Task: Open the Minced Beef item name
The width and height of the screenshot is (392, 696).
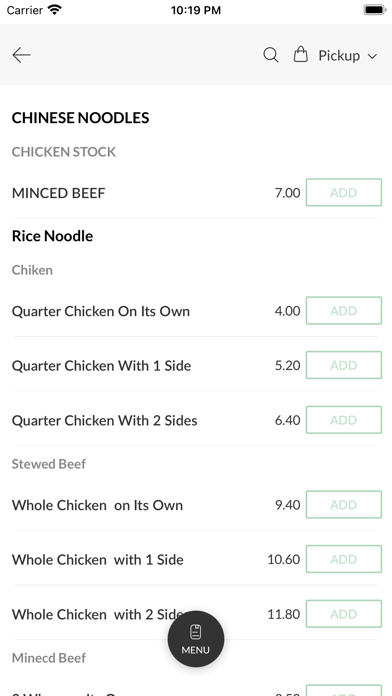Action: coord(59,193)
